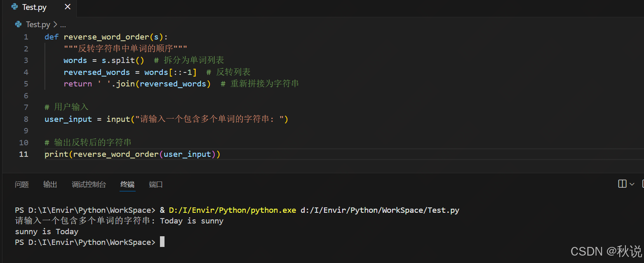This screenshot has height=263, width=644.
Task: Click the comment 用户输入 on line 7
Action: pos(66,107)
